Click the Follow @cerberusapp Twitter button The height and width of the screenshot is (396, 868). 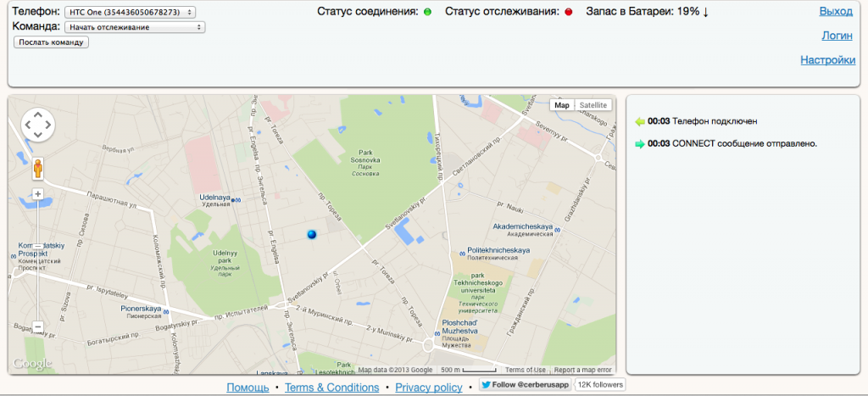pyautogui.click(x=526, y=384)
